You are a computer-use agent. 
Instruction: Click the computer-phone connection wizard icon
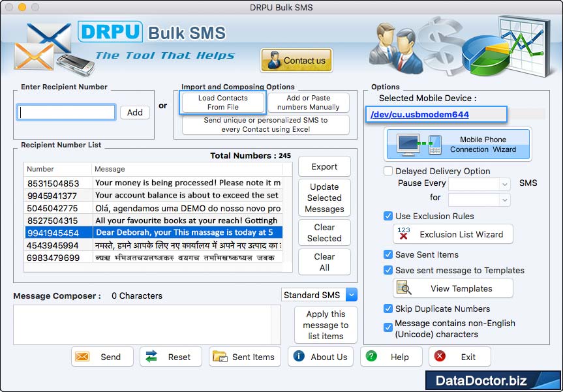[419, 144]
